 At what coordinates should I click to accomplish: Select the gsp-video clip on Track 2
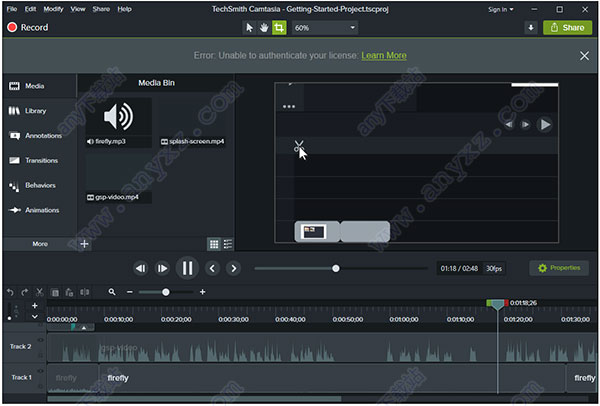[x=321, y=347]
